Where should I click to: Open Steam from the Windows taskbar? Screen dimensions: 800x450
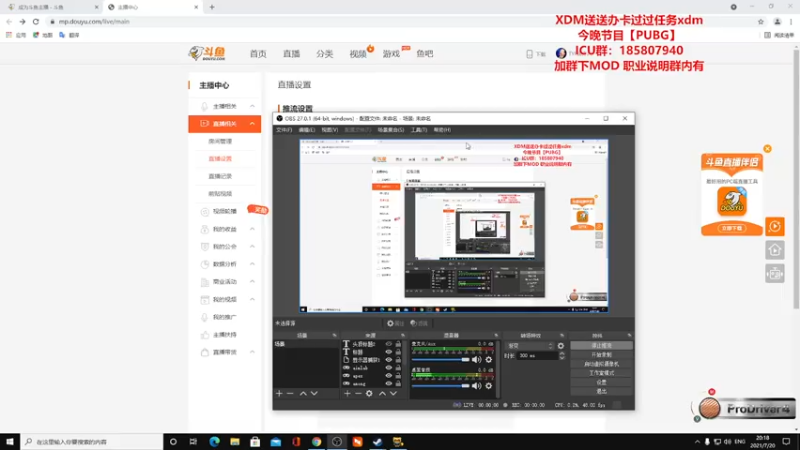pos(378,442)
